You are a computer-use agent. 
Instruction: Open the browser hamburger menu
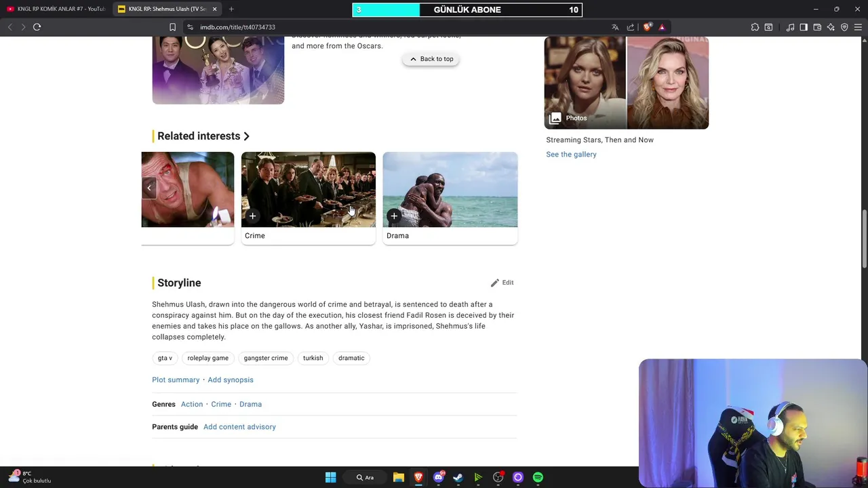coord(858,27)
